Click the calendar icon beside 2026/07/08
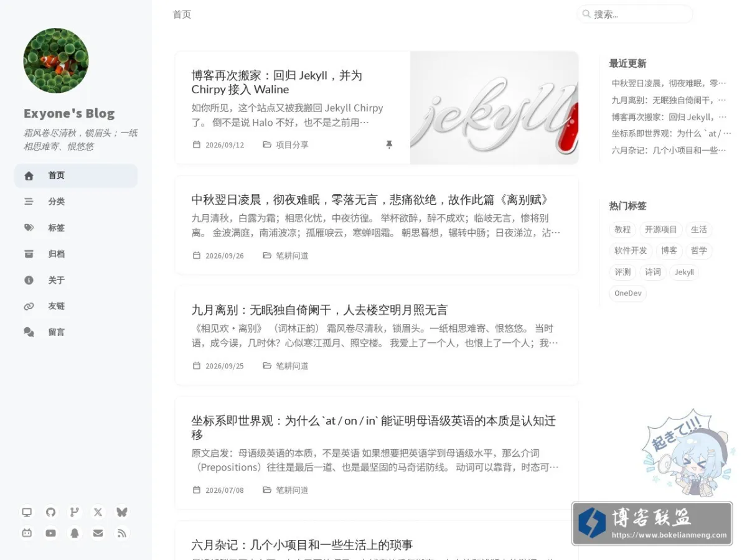 pos(197,490)
